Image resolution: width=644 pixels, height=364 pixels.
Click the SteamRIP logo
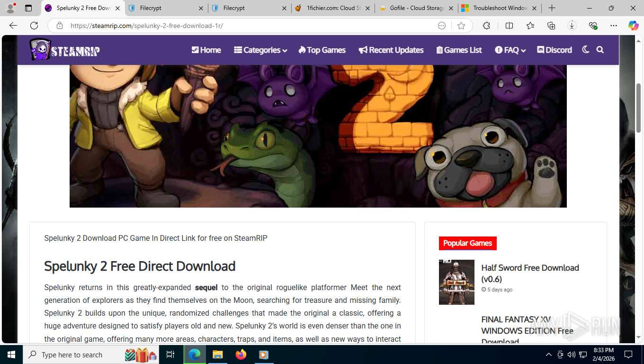point(64,49)
